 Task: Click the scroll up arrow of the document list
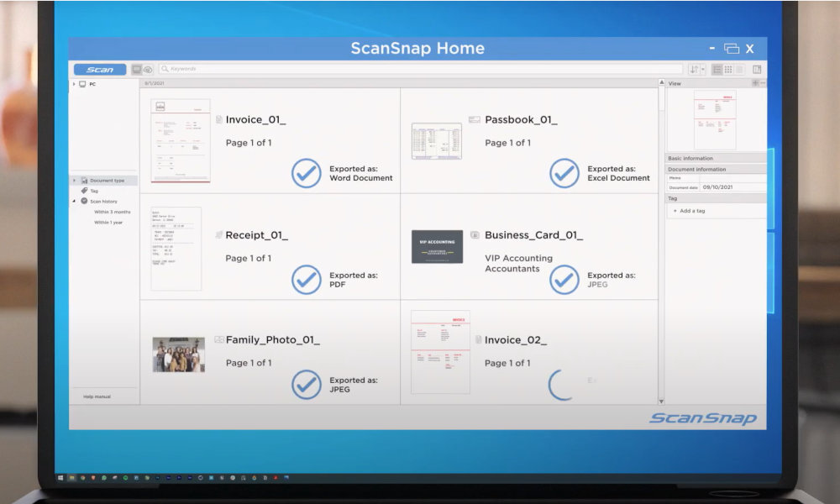coord(662,82)
